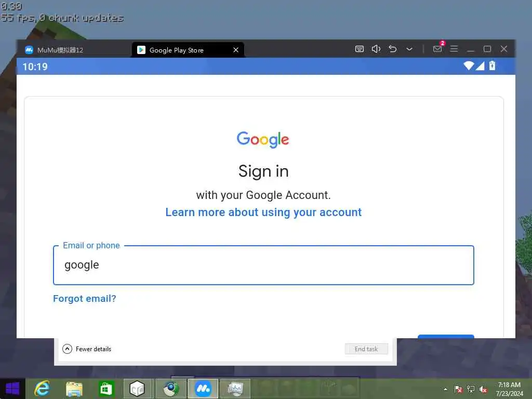Open the Windows Start button
The image size is (532, 399).
pos(12,389)
